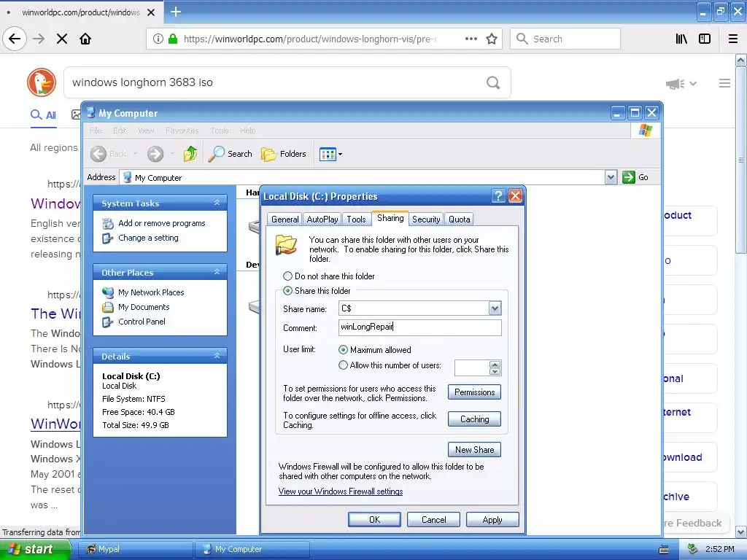Click the Comment text field

(419, 327)
